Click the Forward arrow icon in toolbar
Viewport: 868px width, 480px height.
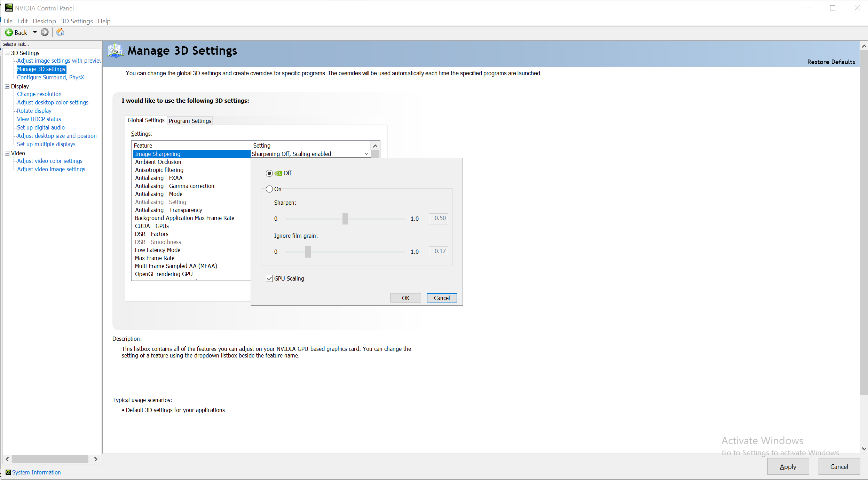[x=45, y=32]
